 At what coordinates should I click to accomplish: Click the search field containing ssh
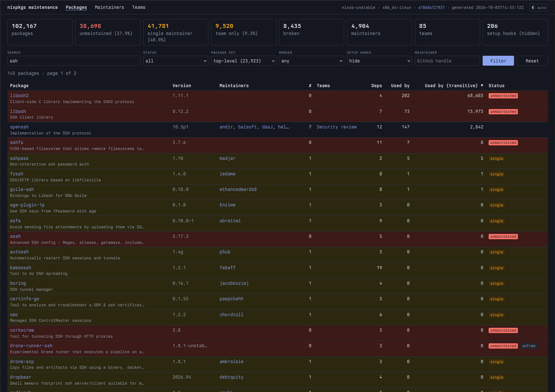point(74,61)
